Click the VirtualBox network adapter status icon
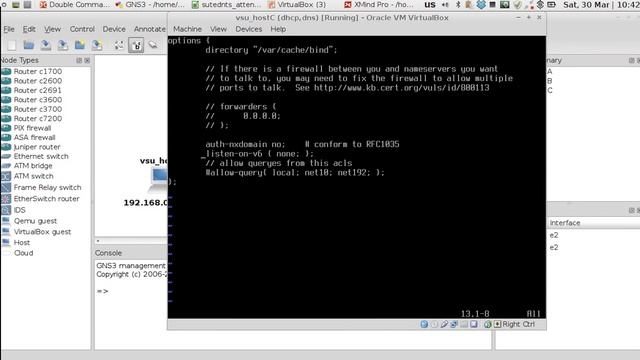640x360 pixels. coord(454,324)
